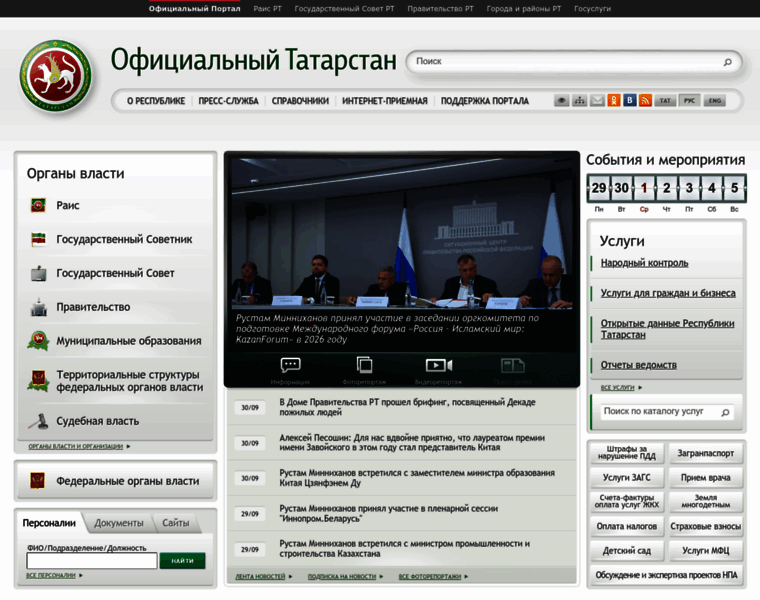The width and height of the screenshot is (760, 600).
Task: Click the Прием врача button
Action: click(705, 477)
